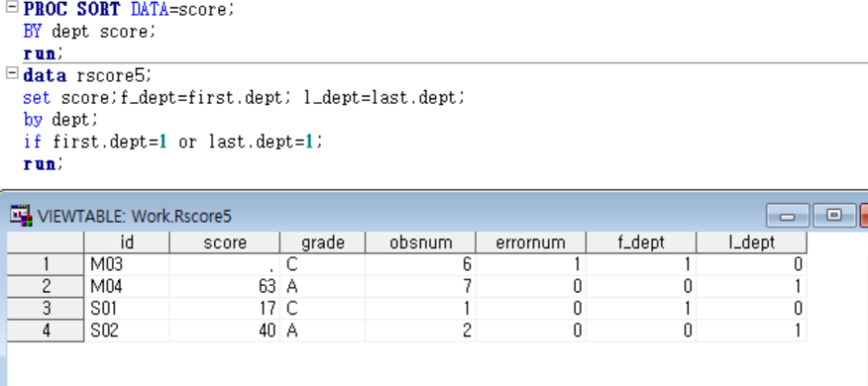Click the VIEWTABLE window icon
This screenshot has width=868, height=386.
pyautogui.click(x=21, y=215)
